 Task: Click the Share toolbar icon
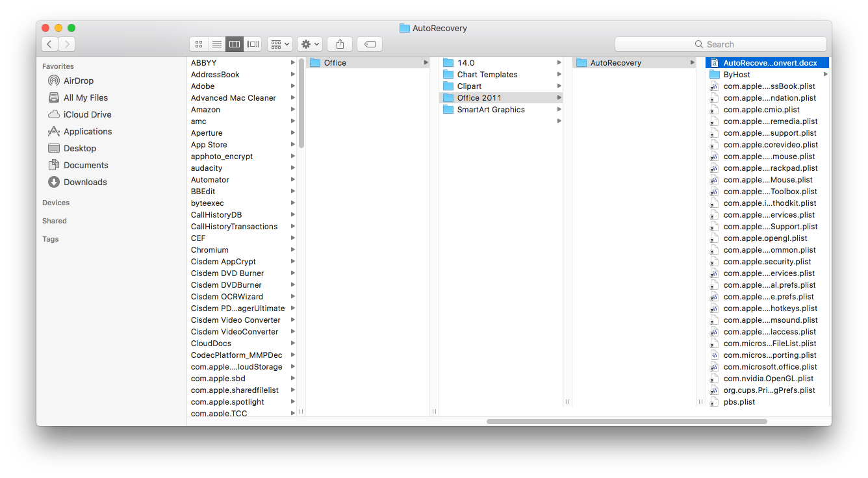point(340,44)
